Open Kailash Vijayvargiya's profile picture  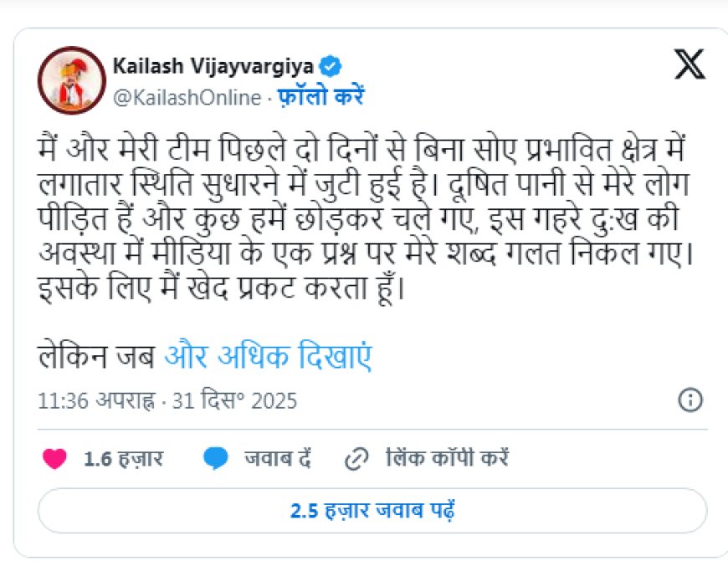coord(70,80)
